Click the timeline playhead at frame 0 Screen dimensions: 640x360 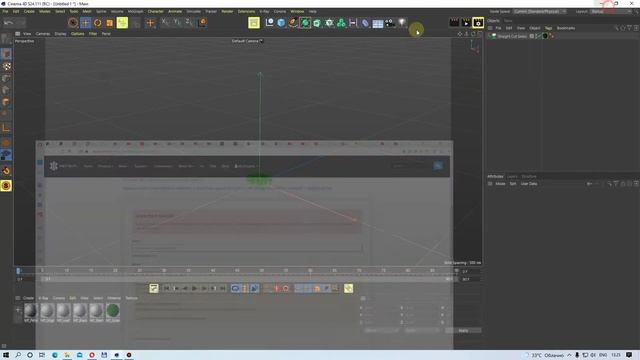[18, 271]
